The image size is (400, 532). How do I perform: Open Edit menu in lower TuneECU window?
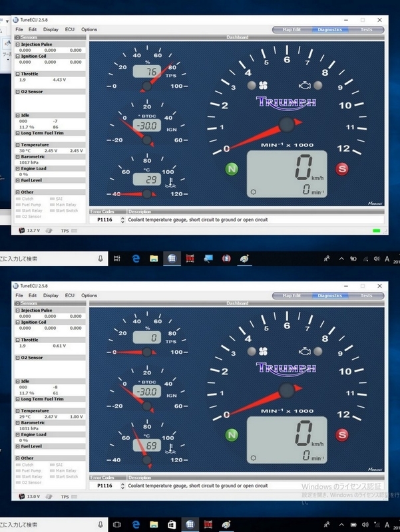click(x=33, y=295)
